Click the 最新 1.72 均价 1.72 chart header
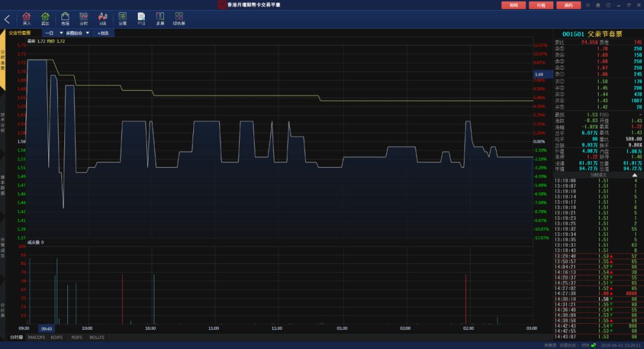This screenshot has width=644, height=349. point(46,41)
